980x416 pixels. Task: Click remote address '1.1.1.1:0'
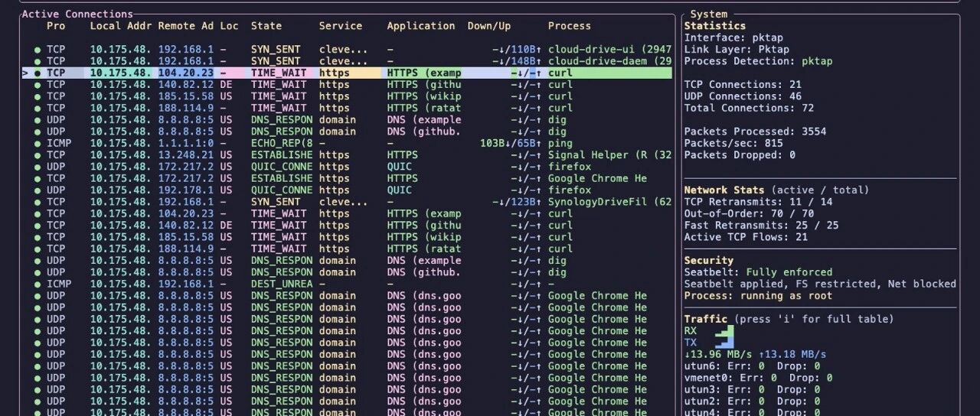(186, 143)
